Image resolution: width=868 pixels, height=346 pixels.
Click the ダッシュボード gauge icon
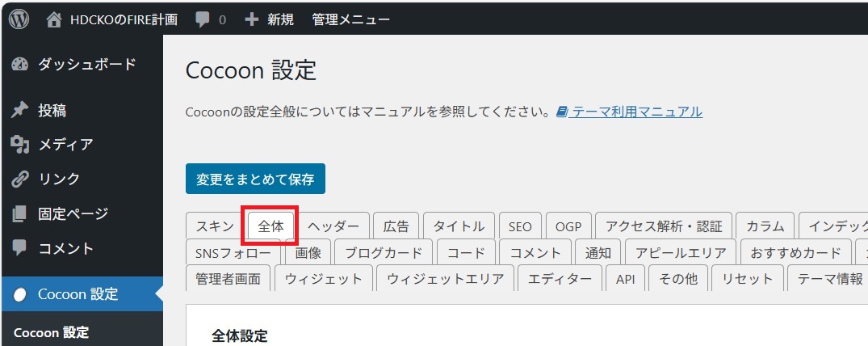point(19,65)
